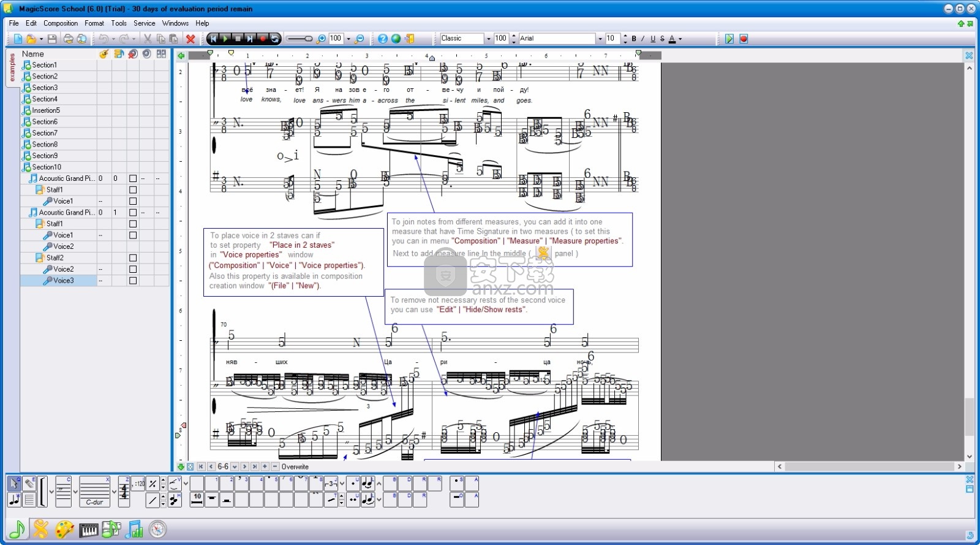Toggle bold text formatting

(634, 39)
